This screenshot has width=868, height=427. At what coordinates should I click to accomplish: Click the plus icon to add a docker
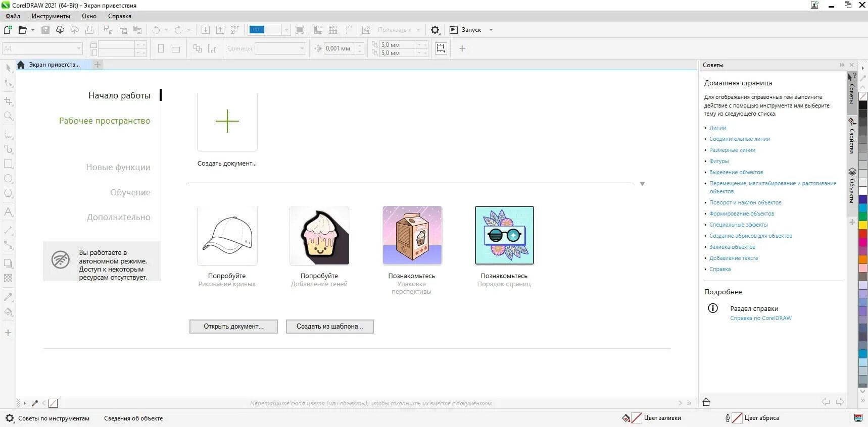(x=852, y=222)
